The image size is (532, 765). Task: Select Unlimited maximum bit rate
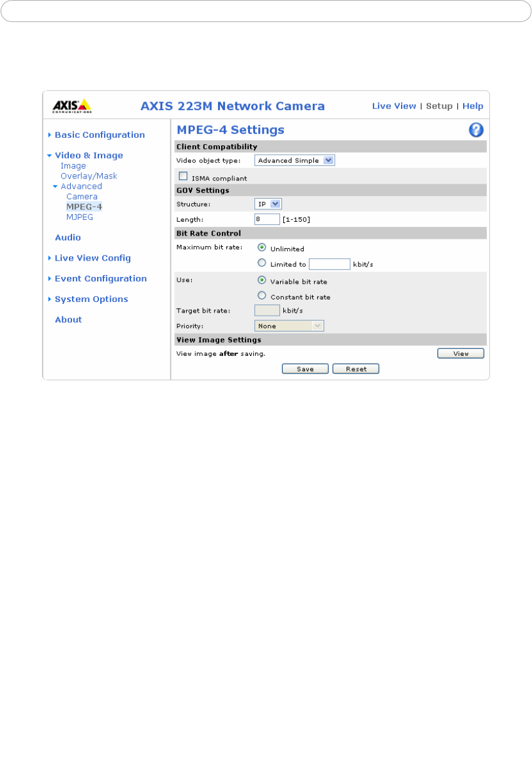[262, 248]
